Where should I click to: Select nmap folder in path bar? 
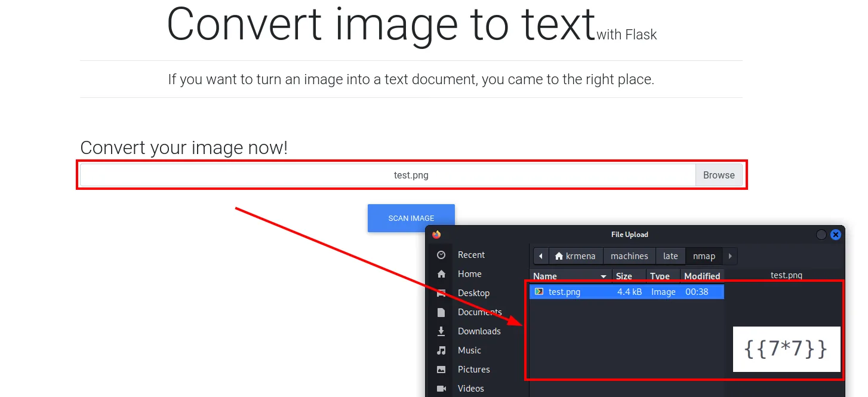pos(704,256)
